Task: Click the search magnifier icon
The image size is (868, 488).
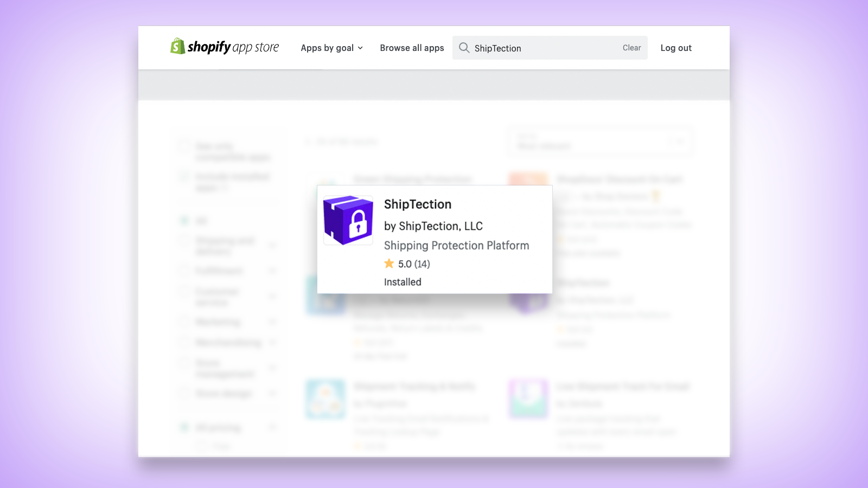Action: coord(464,48)
